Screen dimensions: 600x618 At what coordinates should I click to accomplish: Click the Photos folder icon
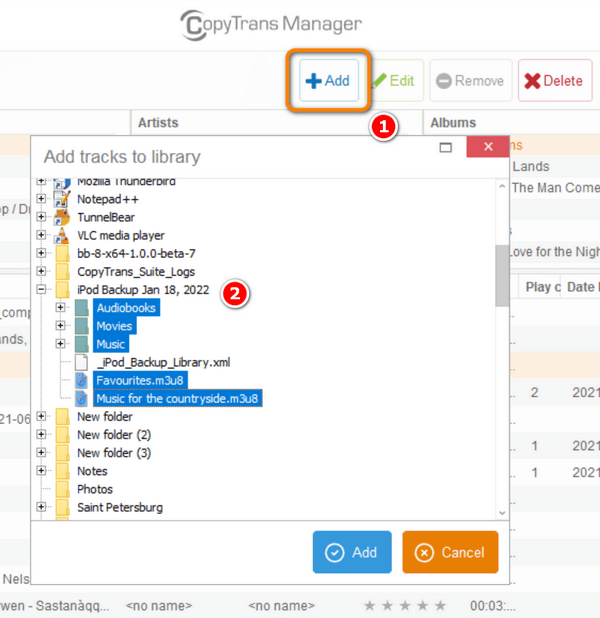pos(62,489)
